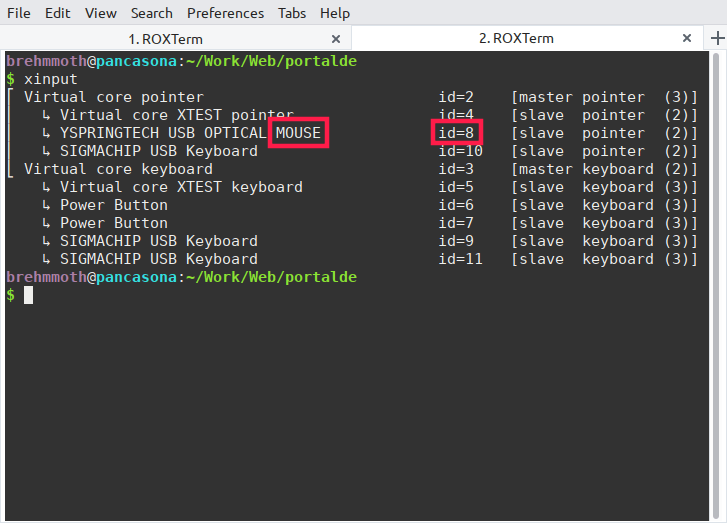Screen dimensions: 727x523
Task: Open the Edit menu
Action: (x=57, y=13)
